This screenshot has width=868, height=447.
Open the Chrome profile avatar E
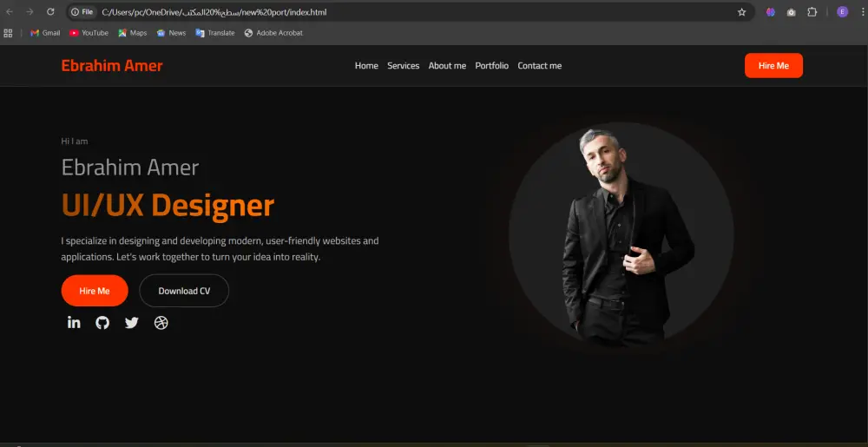click(843, 12)
